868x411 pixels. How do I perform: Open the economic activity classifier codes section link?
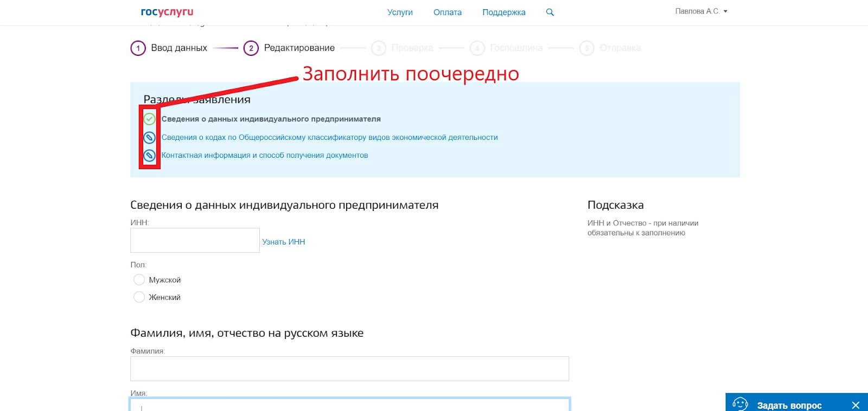(x=329, y=138)
